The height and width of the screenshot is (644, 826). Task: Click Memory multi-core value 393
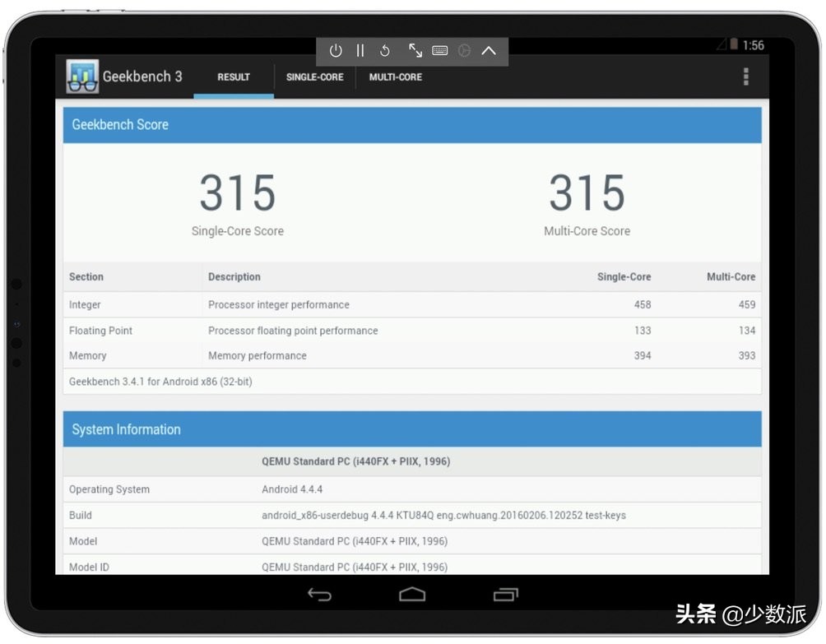(747, 356)
